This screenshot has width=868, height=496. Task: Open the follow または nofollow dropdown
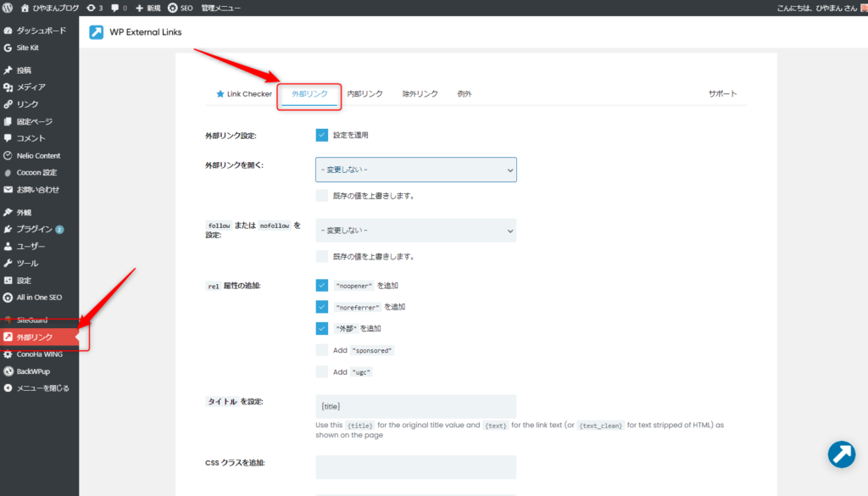pyautogui.click(x=415, y=231)
